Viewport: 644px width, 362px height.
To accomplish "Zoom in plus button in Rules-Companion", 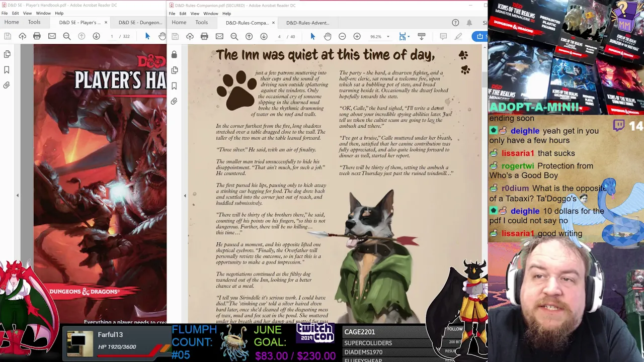I will click(x=357, y=36).
